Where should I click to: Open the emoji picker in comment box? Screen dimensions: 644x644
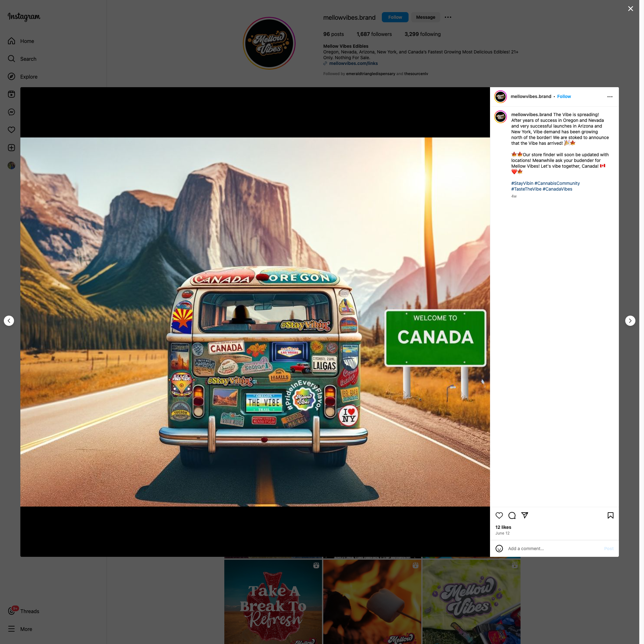tap(499, 549)
